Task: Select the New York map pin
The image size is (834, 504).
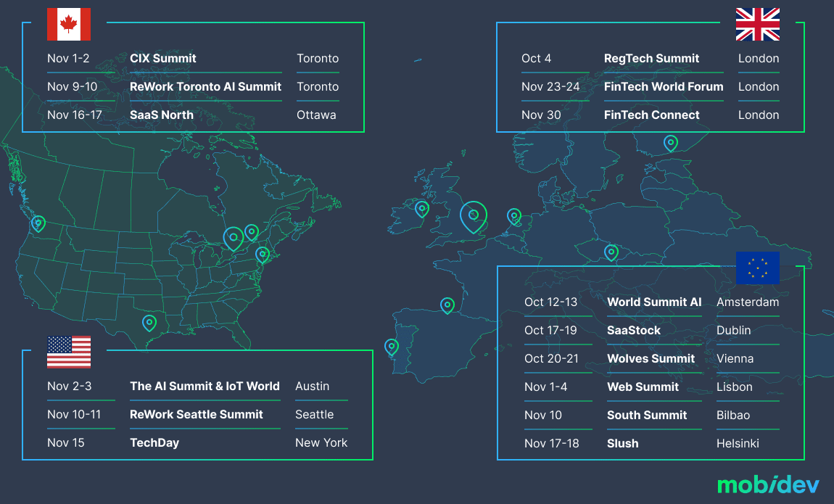Action: [263, 255]
